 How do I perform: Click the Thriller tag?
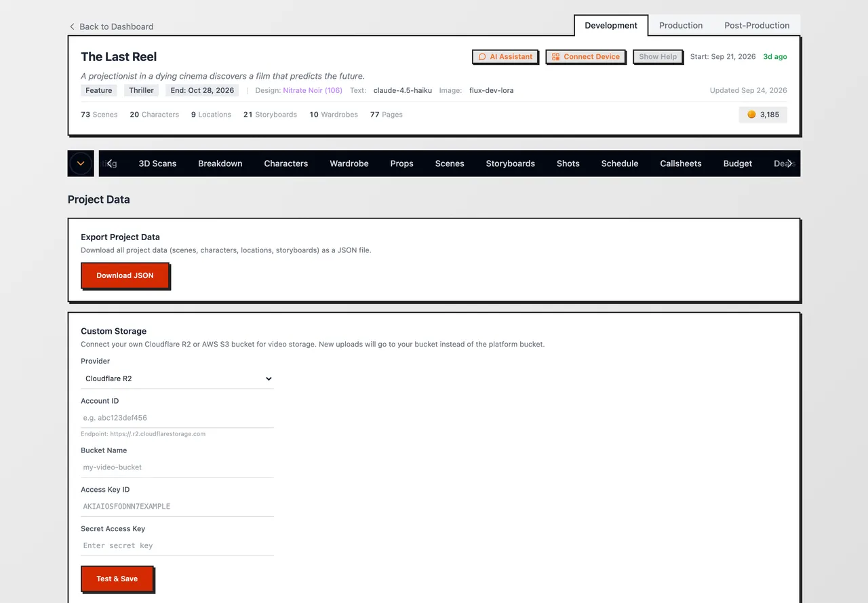(142, 90)
